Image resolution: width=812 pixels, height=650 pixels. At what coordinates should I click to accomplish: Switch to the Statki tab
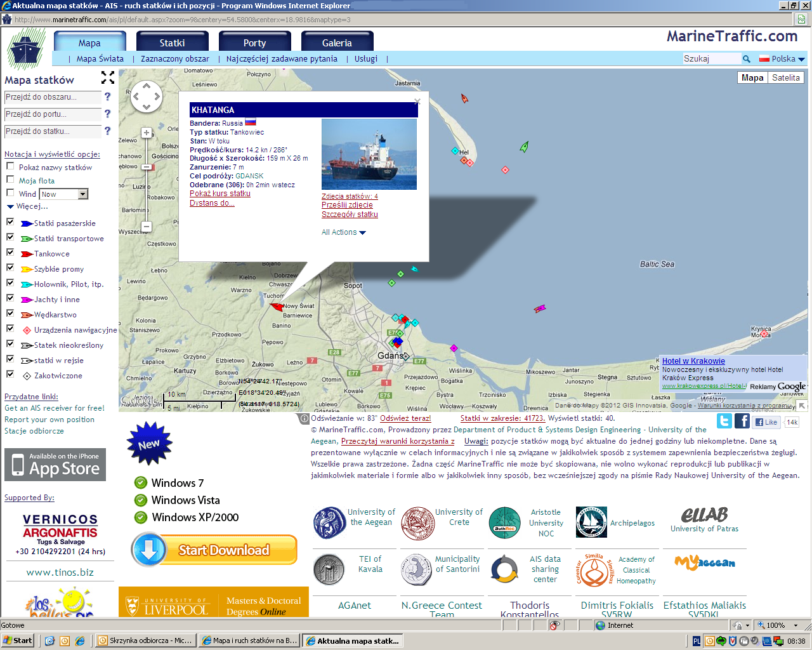pyautogui.click(x=172, y=42)
